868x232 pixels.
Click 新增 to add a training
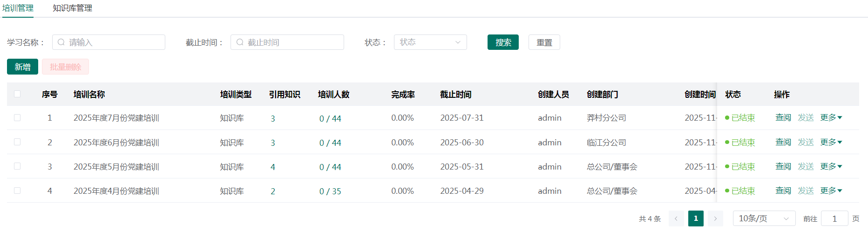(22, 67)
